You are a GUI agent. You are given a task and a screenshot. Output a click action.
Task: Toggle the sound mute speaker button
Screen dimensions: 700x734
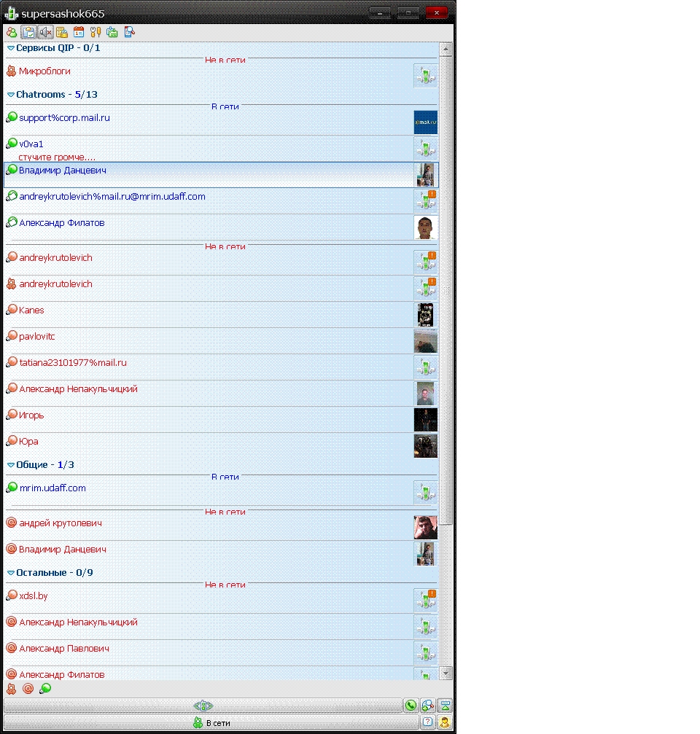[45, 32]
